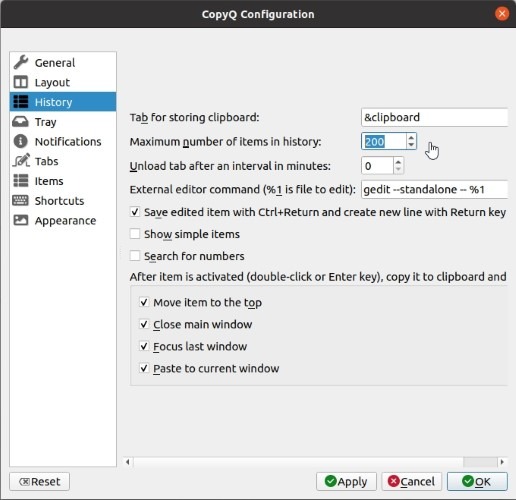Screen dimensions: 516x500
Task: Go to the Notifications section
Action: pyautogui.click(x=63, y=141)
